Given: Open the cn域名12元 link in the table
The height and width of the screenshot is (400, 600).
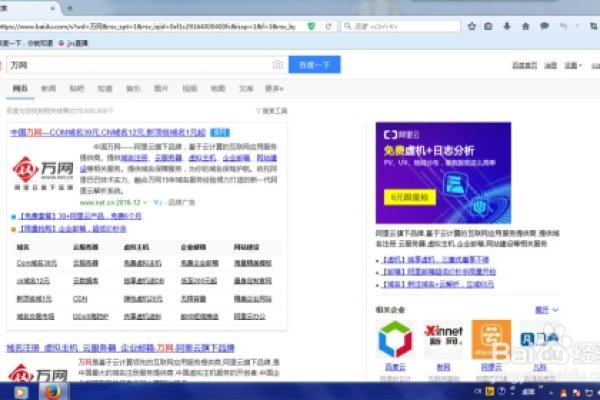Looking at the screenshot, I should tap(33, 281).
